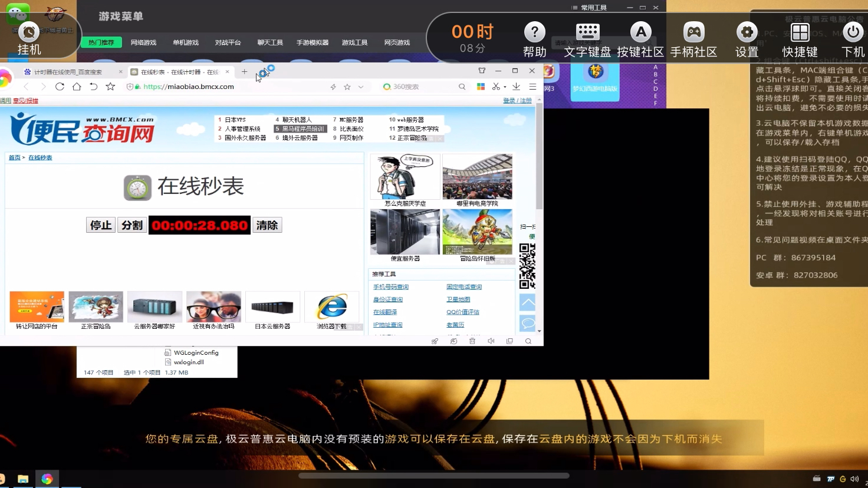This screenshot has width=868, height=488.
Task: Click the scissors screenshot tool icon
Action: (496, 87)
